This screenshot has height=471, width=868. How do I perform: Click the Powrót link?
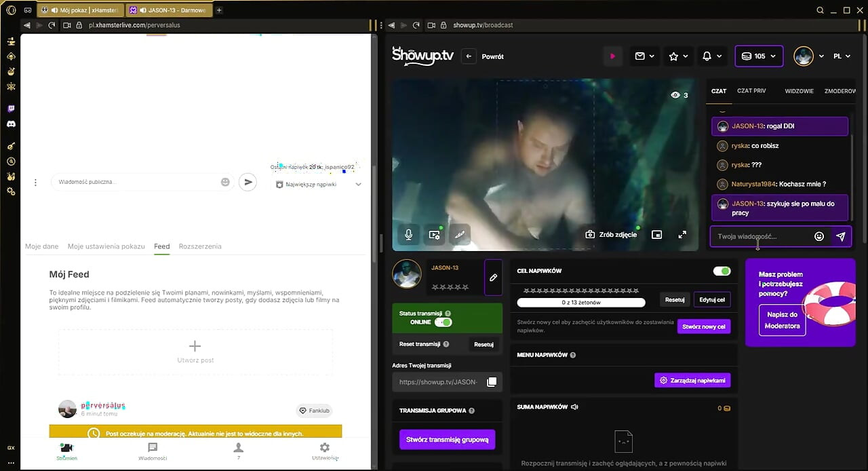(x=492, y=56)
